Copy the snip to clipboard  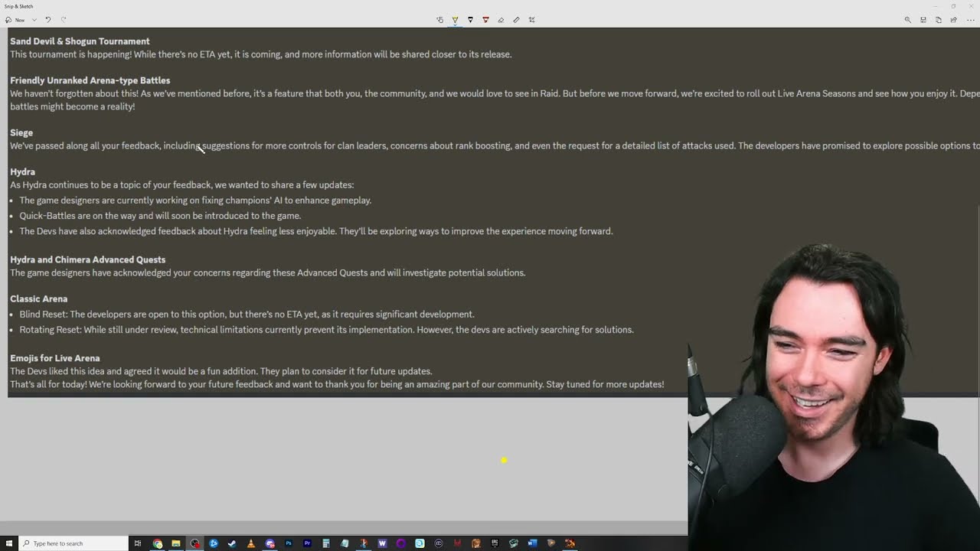pyautogui.click(x=939, y=20)
